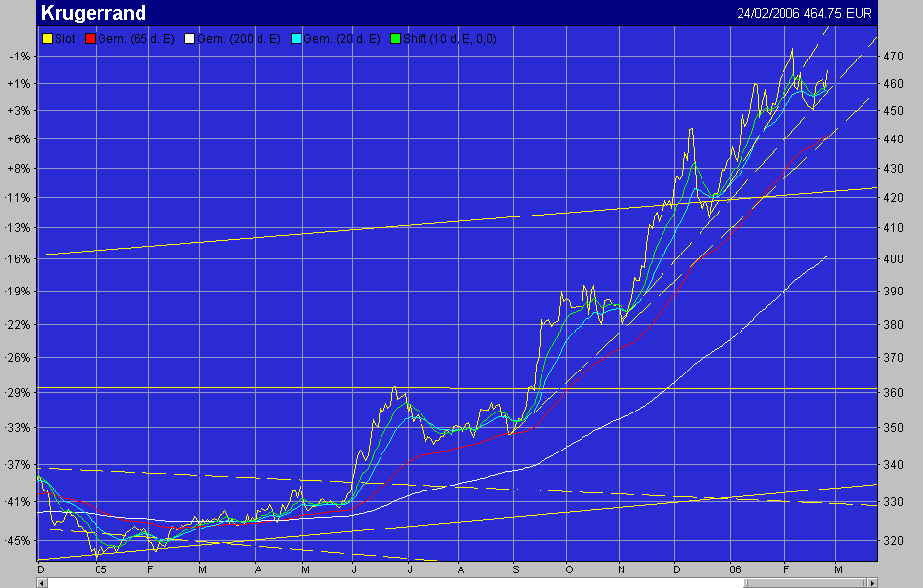The image size is (923, 588).
Task: Click the -33% percentage axis label
Action: [18, 428]
